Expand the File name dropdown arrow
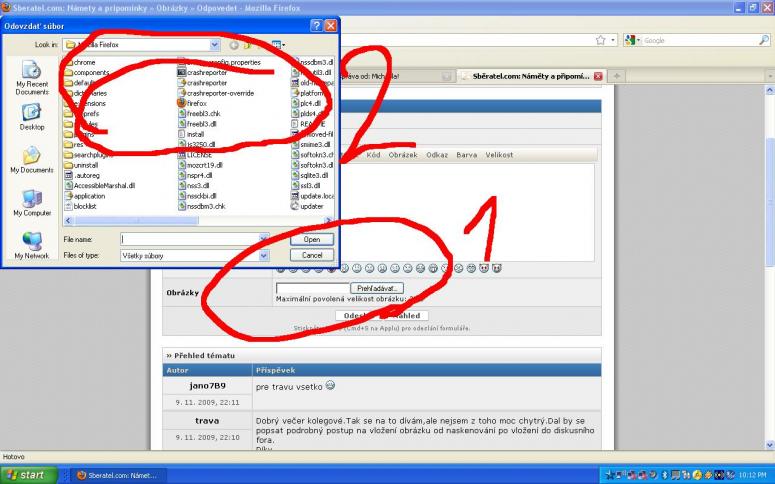Image resolution: width=775 pixels, height=484 pixels. (x=264, y=239)
